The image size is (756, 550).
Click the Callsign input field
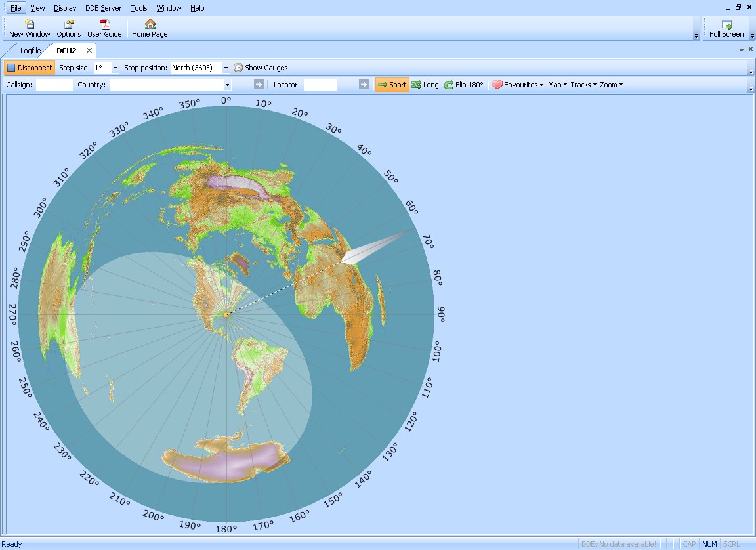pyautogui.click(x=54, y=85)
